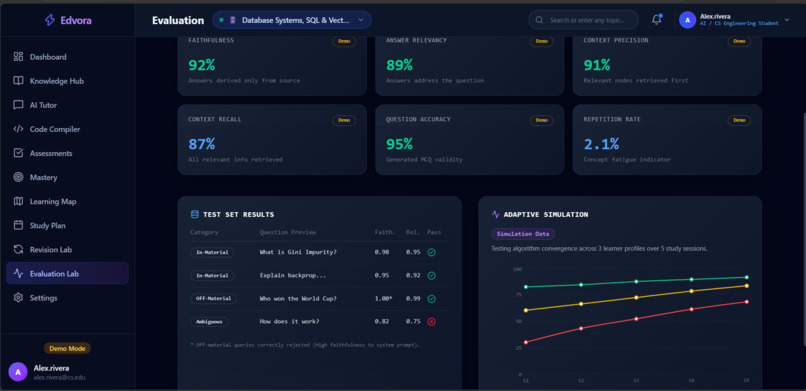Click the Demo Mode badge in sidebar

[x=67, y=348]
